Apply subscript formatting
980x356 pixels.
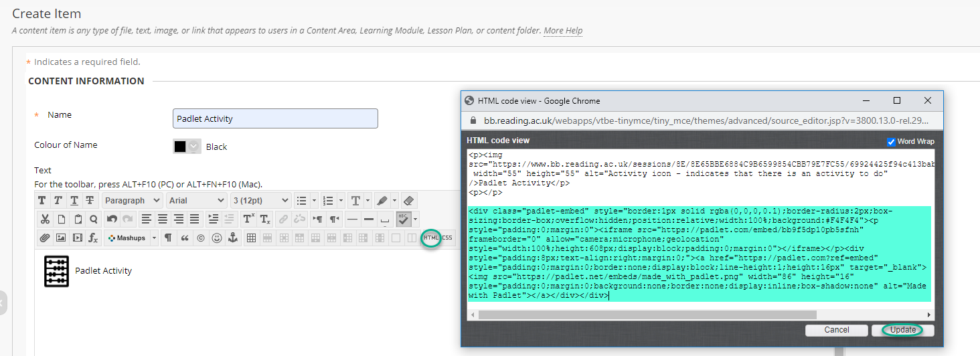coord(265,219)
